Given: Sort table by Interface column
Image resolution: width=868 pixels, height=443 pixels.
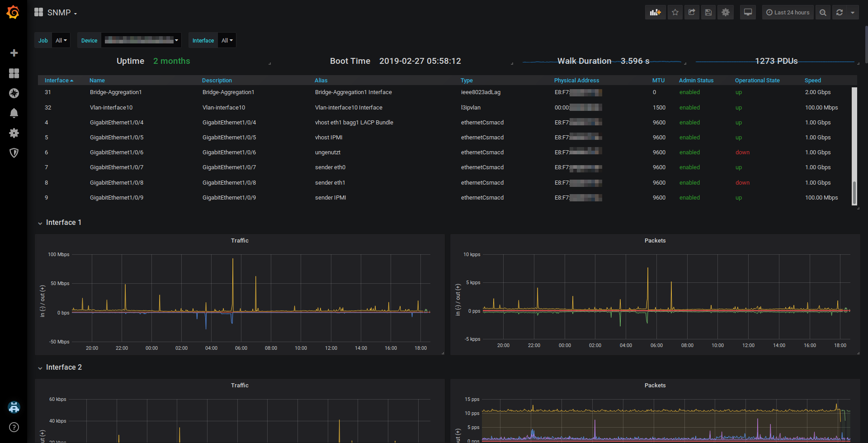Looking at the screenshot, I should point(59,81).
